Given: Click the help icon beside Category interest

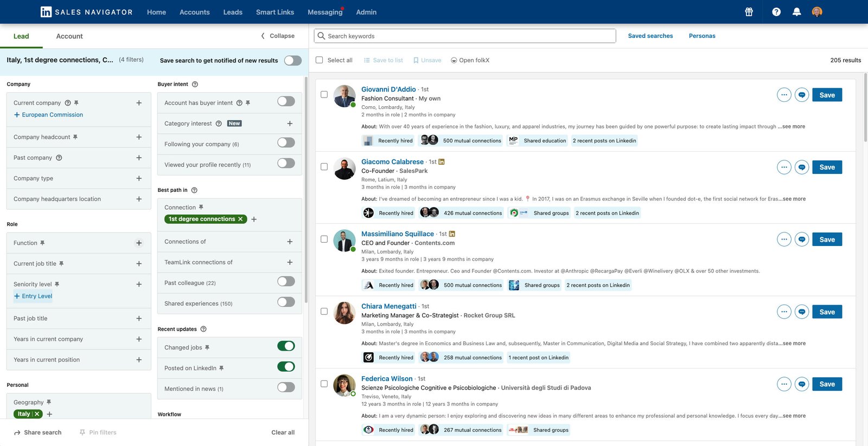Looking at the screenshot, I should coord(219,124).
